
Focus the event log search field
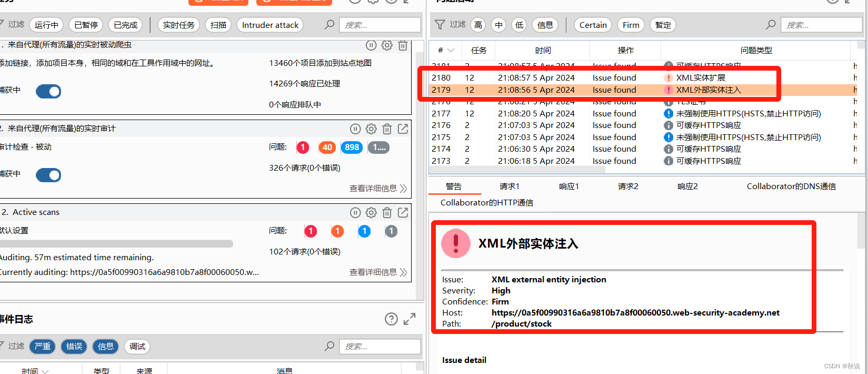tap(380, 346)
